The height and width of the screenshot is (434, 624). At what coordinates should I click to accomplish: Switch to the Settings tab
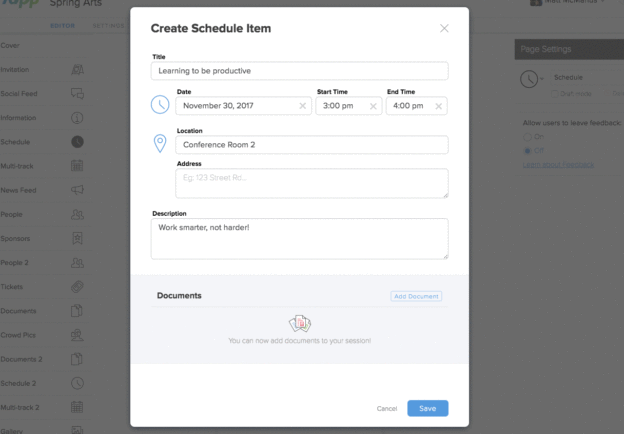click(108, 26)
